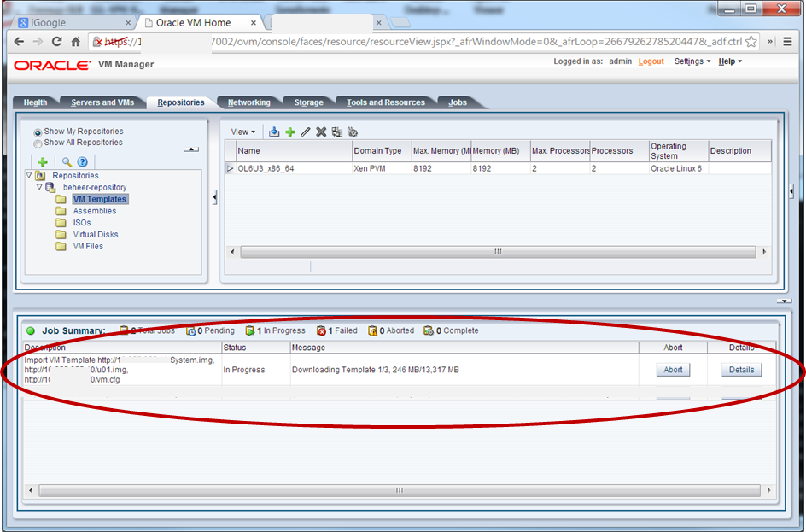Click the Xen PVM cell
Image resolution: width=806 pixels, height=532 pixels.
coord(381,168)
